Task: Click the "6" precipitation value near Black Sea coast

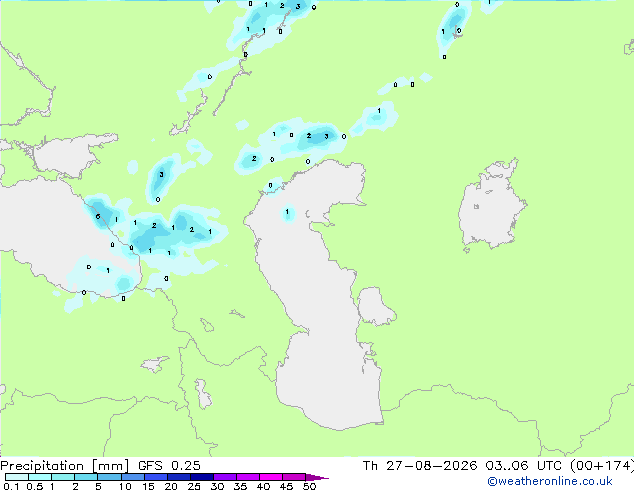Action: tap(98, 217)
